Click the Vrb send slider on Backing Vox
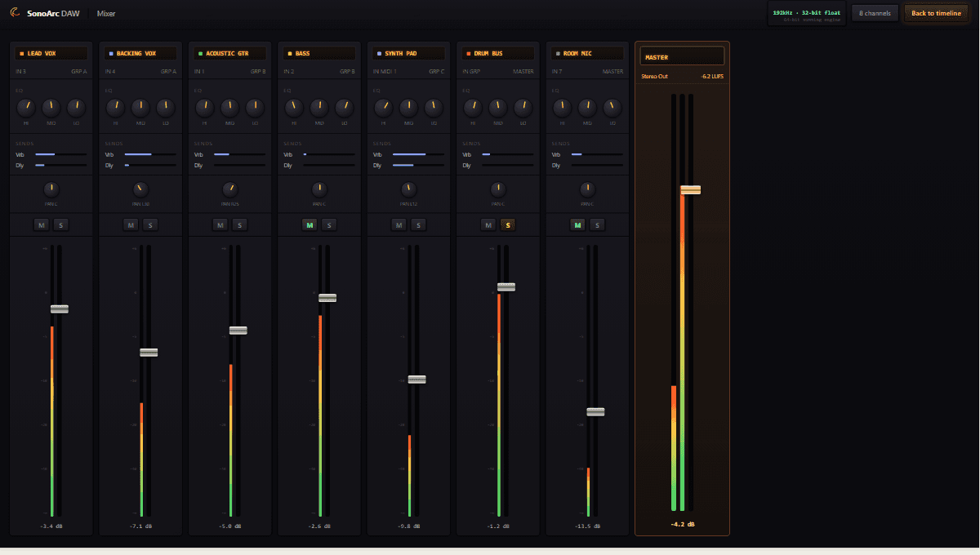 click(x=150, y=154)
